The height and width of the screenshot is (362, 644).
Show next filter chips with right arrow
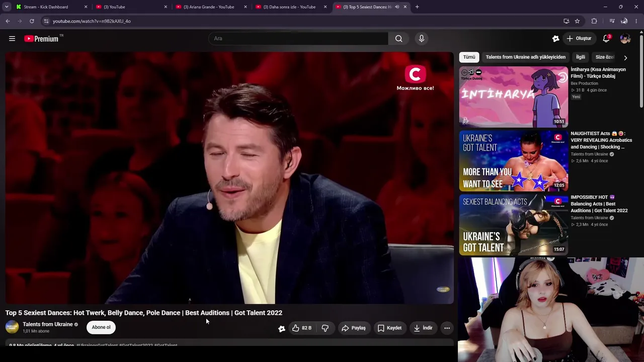(x=625, y=57)
